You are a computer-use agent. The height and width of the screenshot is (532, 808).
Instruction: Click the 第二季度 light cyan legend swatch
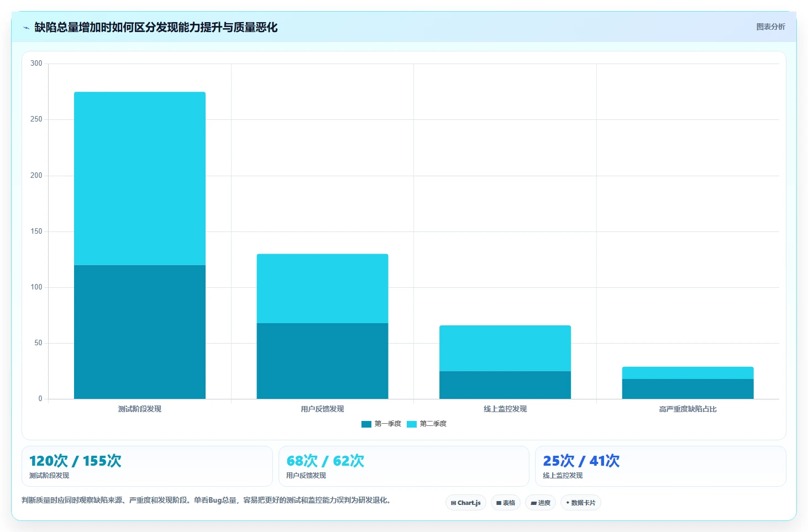pos(412,424)
